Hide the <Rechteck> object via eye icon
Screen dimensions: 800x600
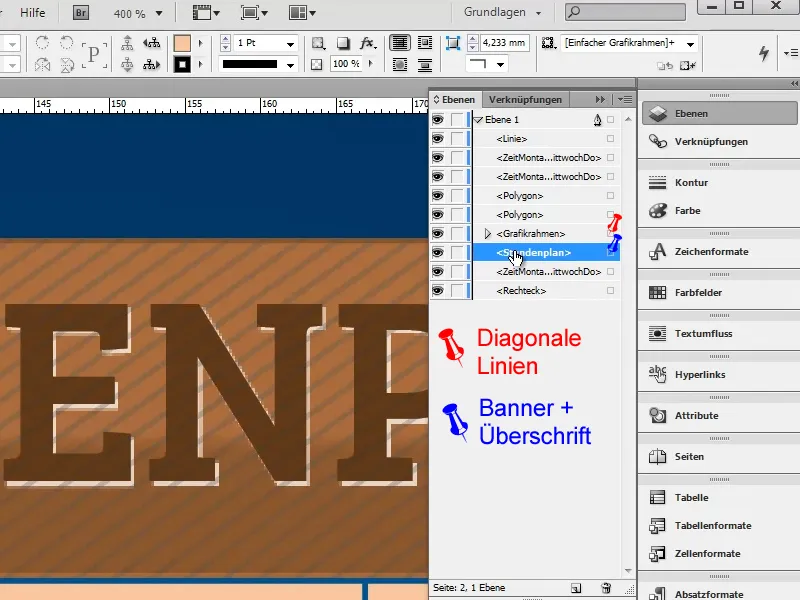coord(438,291)
